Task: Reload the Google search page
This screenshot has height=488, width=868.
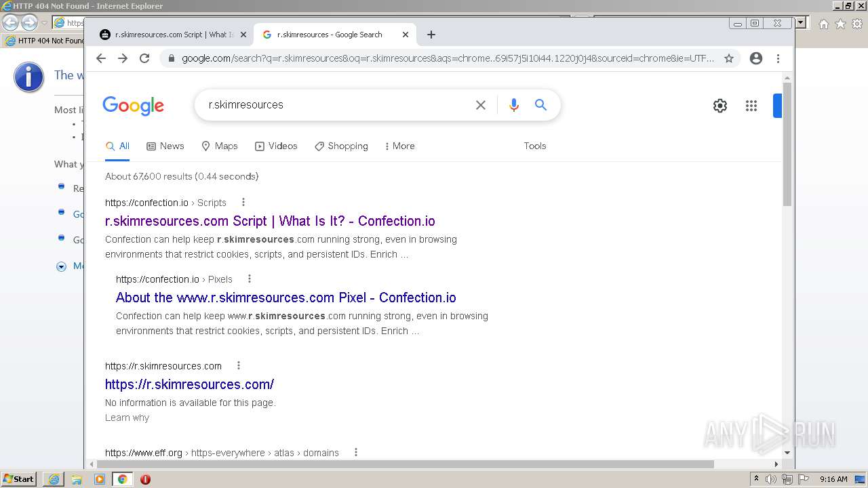Action: point(144,58)
